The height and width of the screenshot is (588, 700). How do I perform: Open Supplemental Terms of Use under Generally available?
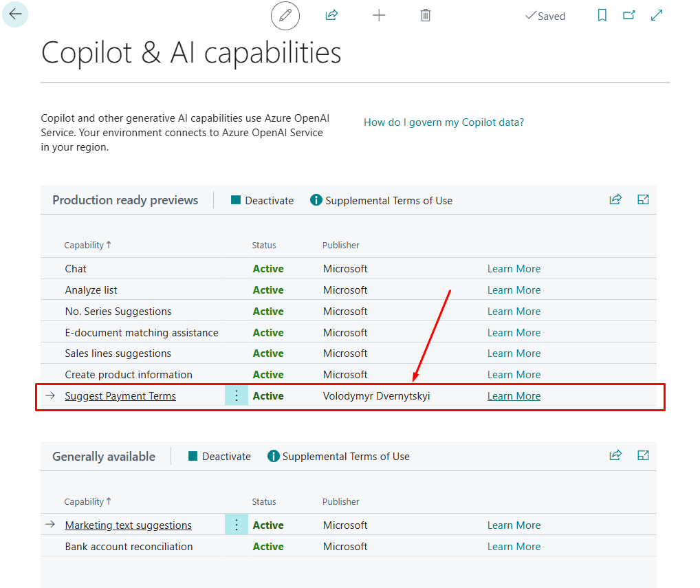tap(338, 456)
